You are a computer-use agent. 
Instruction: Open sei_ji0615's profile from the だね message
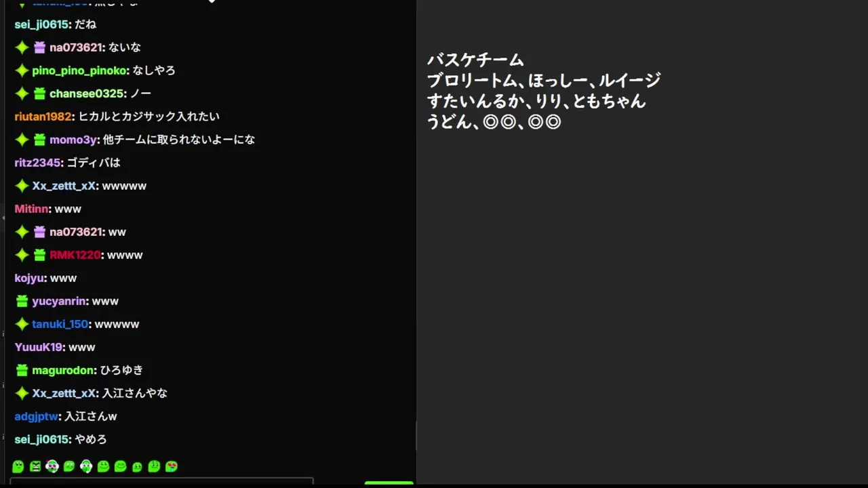pyautogui.click(x=41, y=24)
